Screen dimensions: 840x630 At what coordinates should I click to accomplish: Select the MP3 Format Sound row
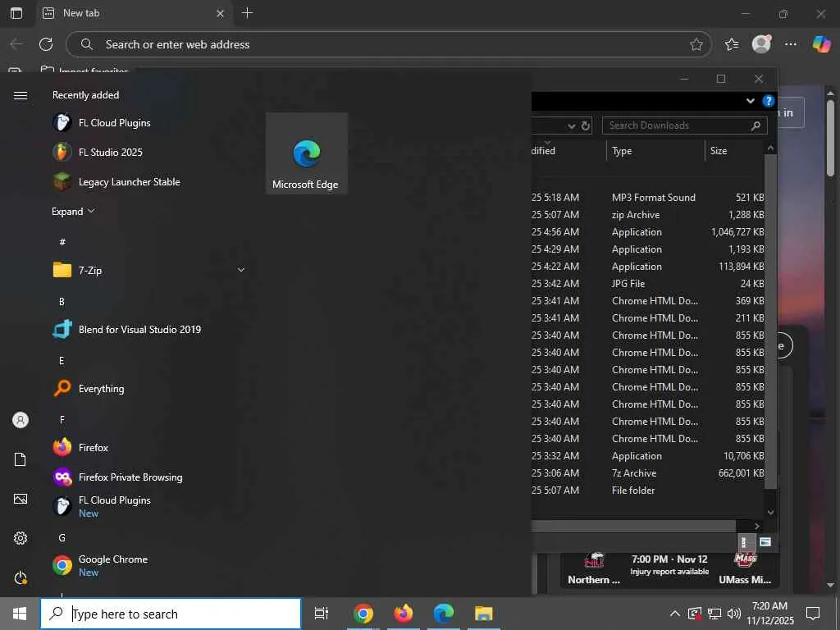(x=648, y=197)
